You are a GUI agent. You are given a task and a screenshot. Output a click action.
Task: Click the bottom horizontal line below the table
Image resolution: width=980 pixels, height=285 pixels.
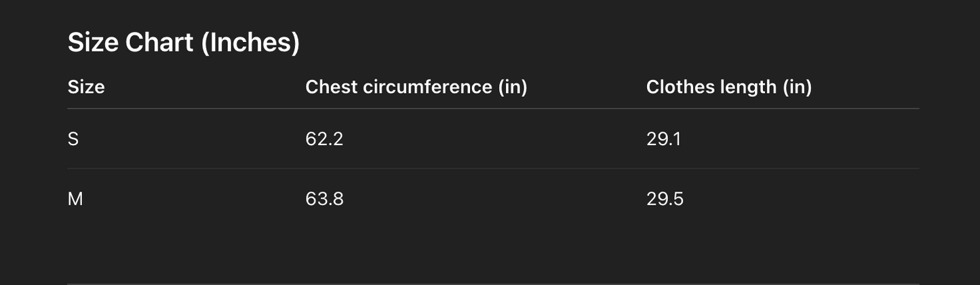click(x=493, y=284)
